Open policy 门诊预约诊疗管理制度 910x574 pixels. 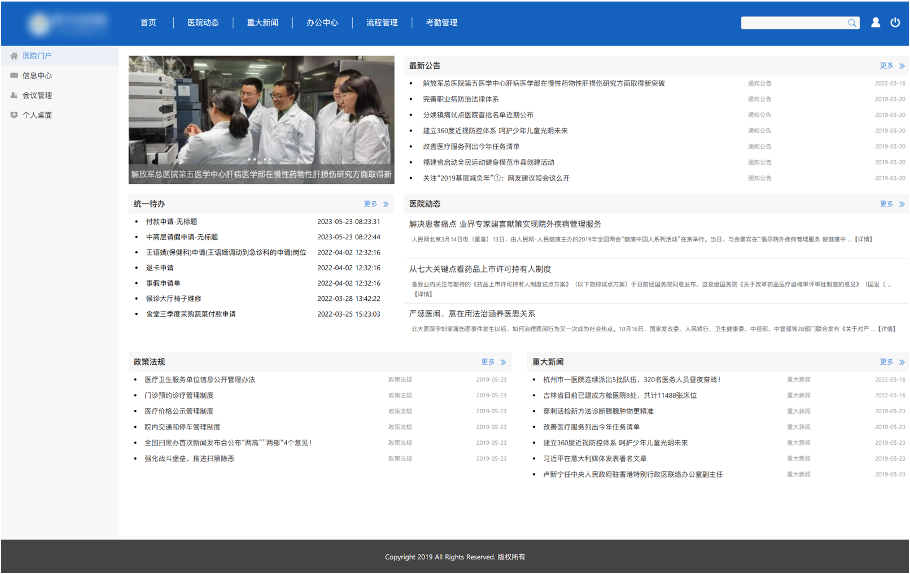point(179,395)
